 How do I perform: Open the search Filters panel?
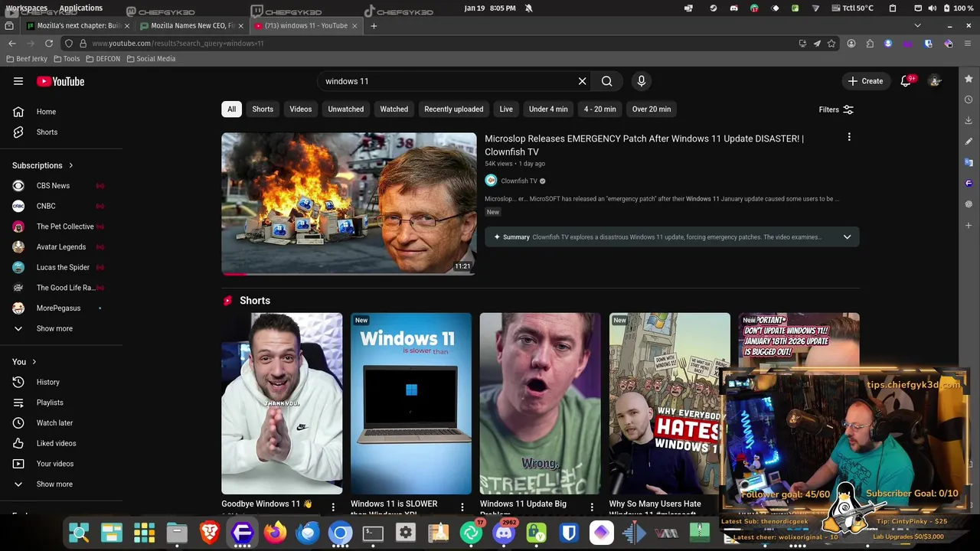tap(836, 109)
